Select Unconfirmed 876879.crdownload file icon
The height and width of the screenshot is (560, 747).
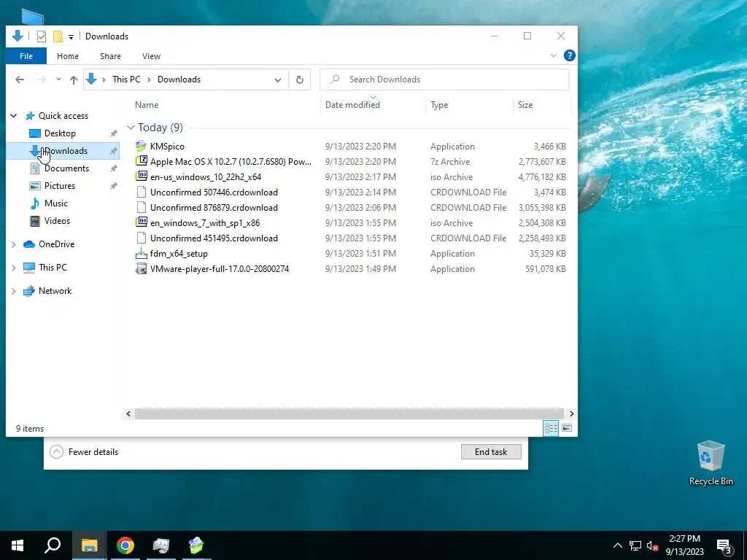[x=141, y=207]
